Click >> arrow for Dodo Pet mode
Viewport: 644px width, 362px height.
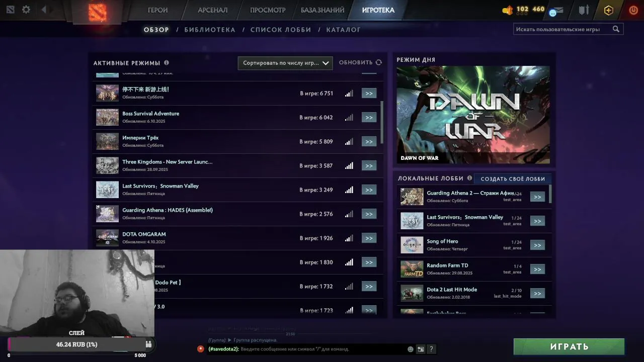tap(369, 286)
